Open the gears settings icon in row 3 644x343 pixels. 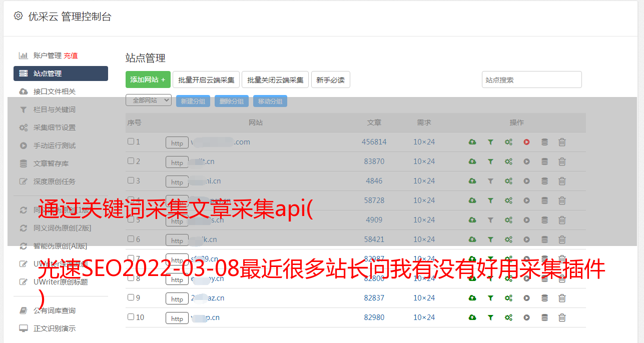tap(508, 181)
